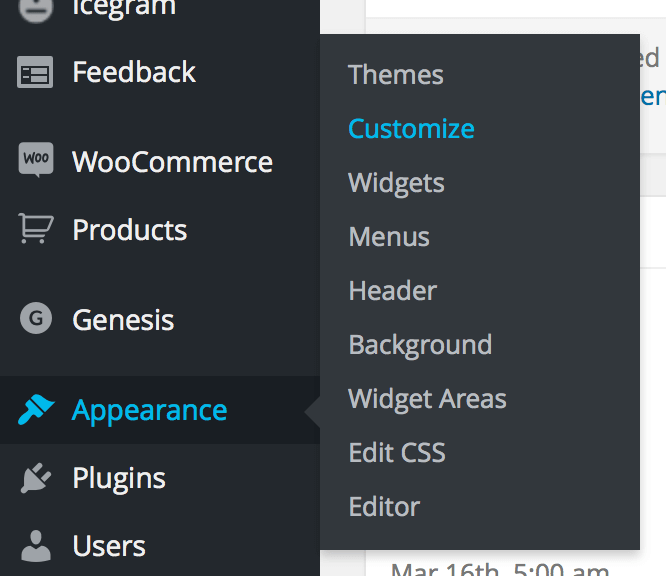Open Menus from the submenu
Image resolution: width=666 pixels, height=576 pixels.
coord(389,237)
